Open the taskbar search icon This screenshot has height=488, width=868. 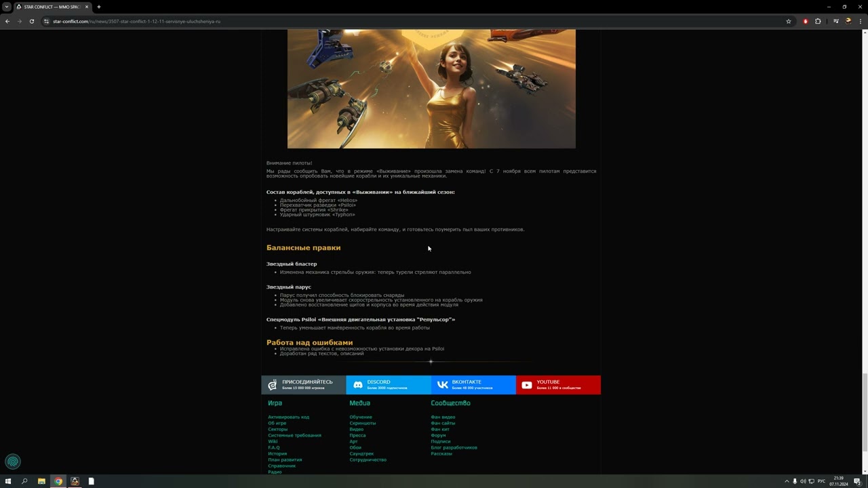[x=24, y=481]
